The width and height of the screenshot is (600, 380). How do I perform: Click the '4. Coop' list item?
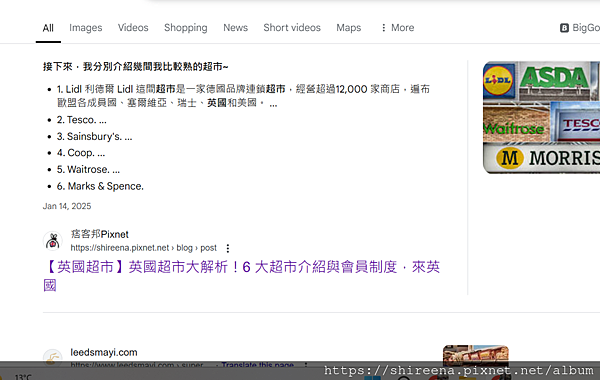click(81, 153)
